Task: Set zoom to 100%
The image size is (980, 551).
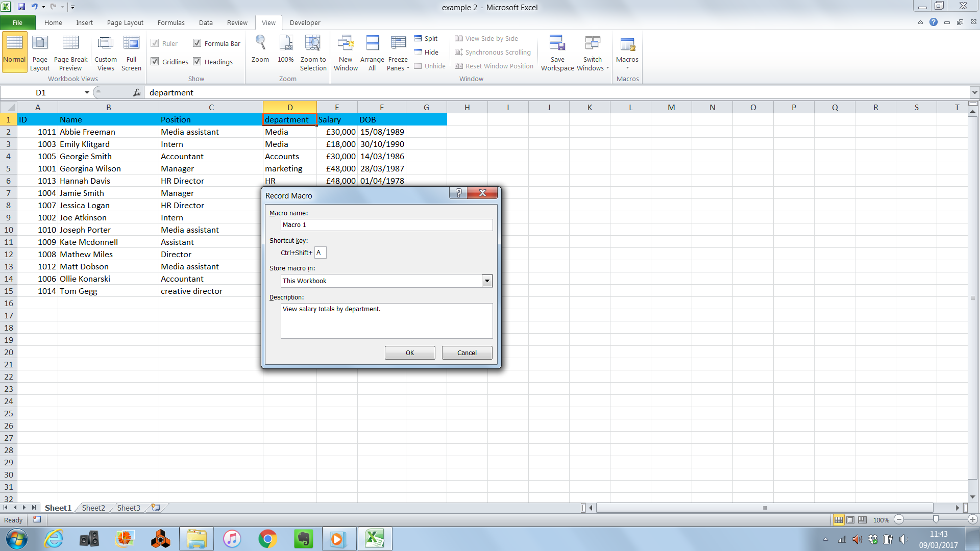Action: click(x=286, y=49)
